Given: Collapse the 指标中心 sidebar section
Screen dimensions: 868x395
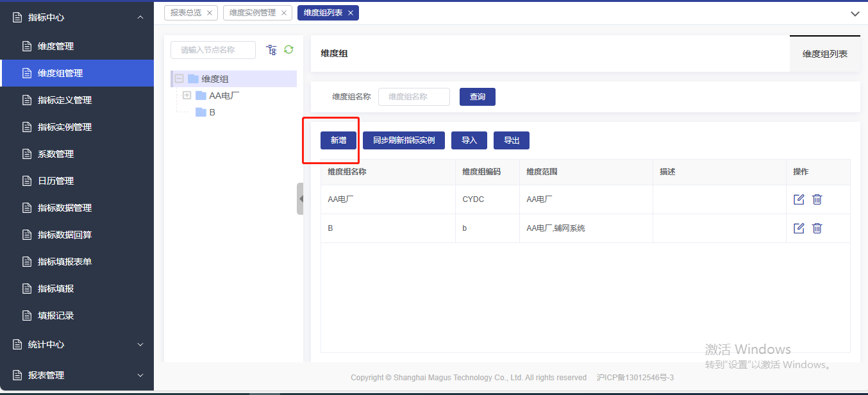Looking at the screenshot, I should tap(140, 17).
